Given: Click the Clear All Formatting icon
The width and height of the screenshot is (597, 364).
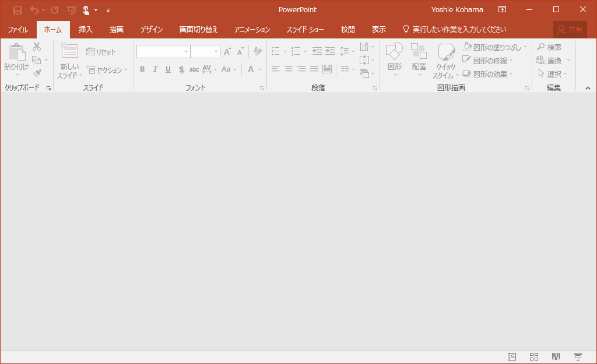Looking at the screenshot, I should (258, 51).
